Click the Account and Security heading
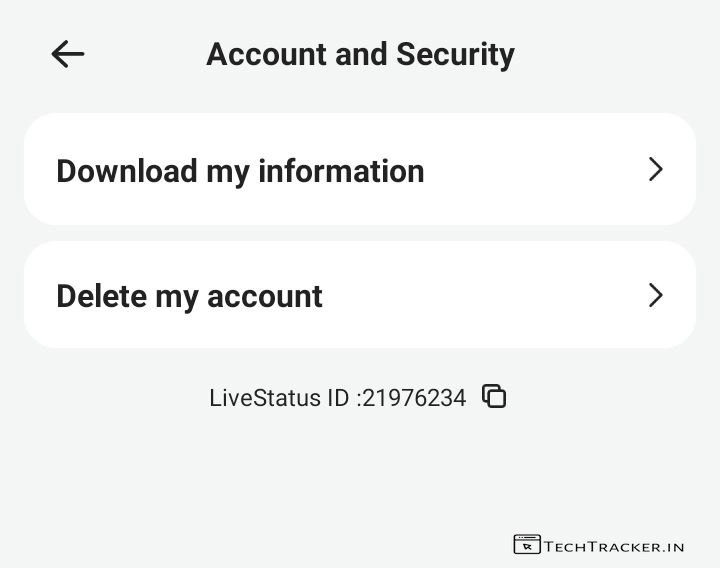The image size is (720, 568). tap(360, 54)
